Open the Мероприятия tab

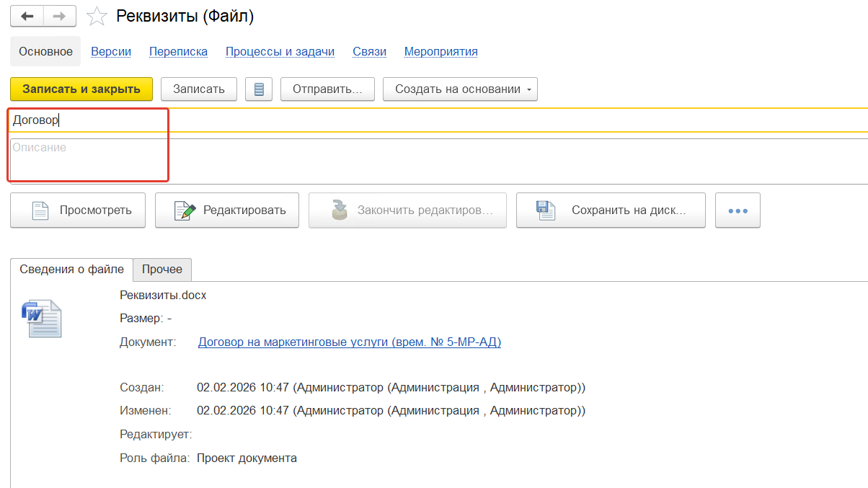440,52
